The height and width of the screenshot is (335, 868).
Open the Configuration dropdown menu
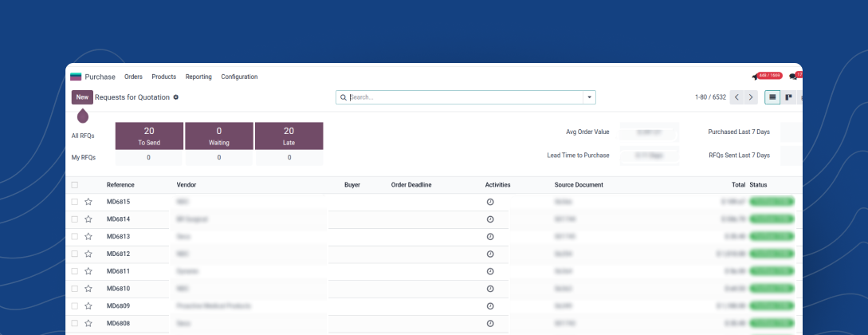(x=239, y=77)
